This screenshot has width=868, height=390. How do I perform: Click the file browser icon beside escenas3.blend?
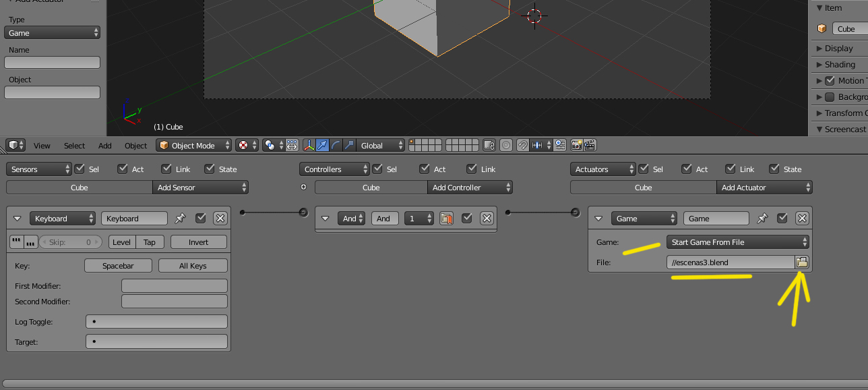pyautogui.click(x=802, y=262)
